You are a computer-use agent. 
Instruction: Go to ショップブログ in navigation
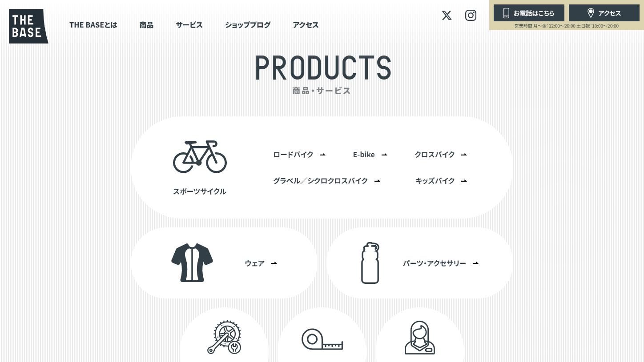tap(248, 25)
